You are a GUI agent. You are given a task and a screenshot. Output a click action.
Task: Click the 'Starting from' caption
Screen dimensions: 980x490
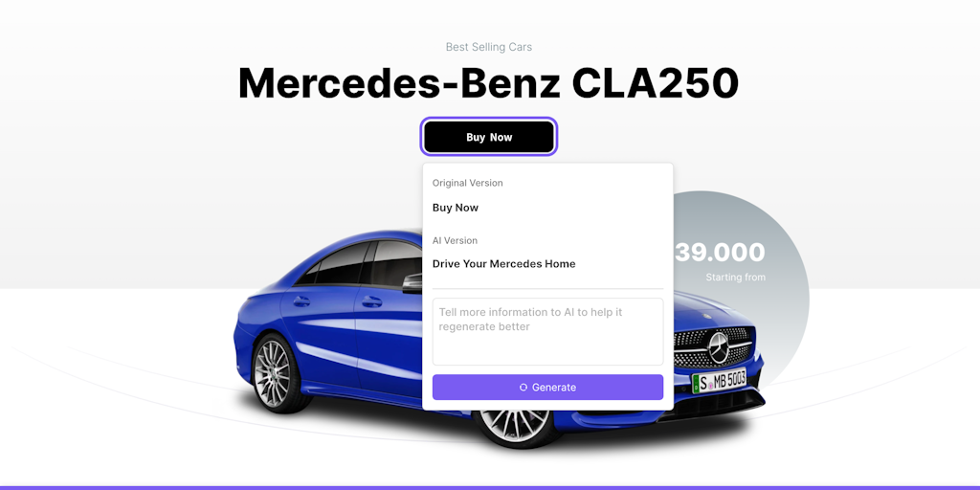click(x=735, y=277)
